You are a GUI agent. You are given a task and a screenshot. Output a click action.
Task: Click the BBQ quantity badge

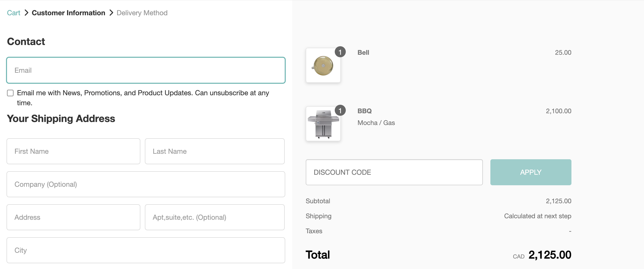340,110
